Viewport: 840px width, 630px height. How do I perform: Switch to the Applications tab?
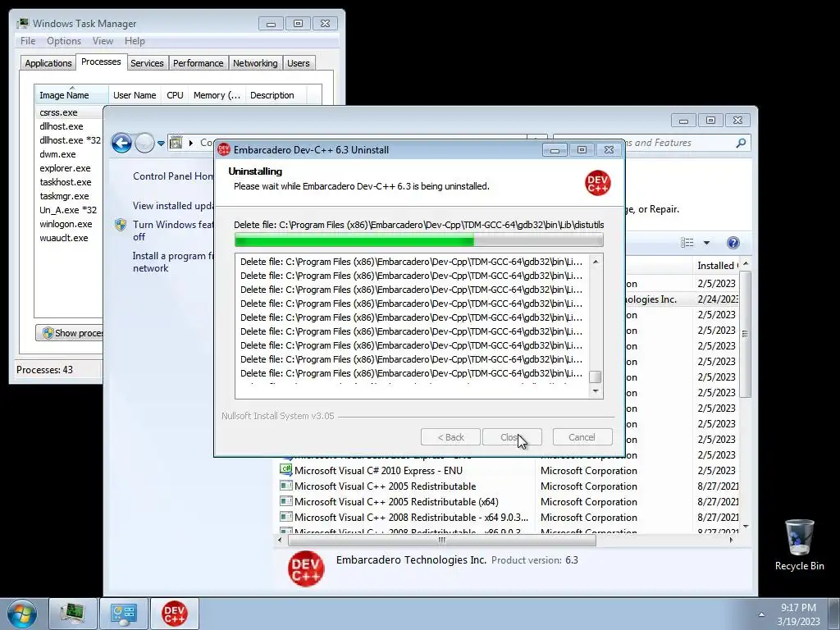pyautogui.click(x=48, y=63)
